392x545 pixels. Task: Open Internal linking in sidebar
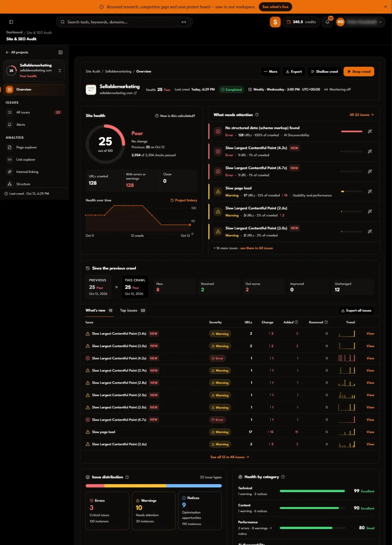[34, 172]
